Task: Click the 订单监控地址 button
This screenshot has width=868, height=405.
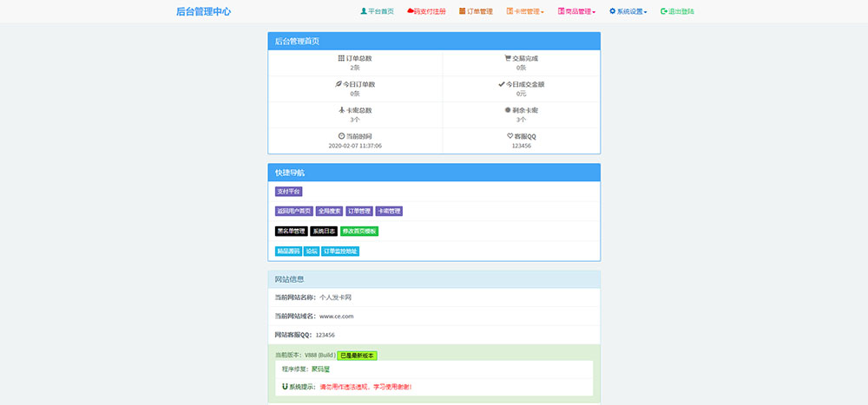Action: click(340, 251)
